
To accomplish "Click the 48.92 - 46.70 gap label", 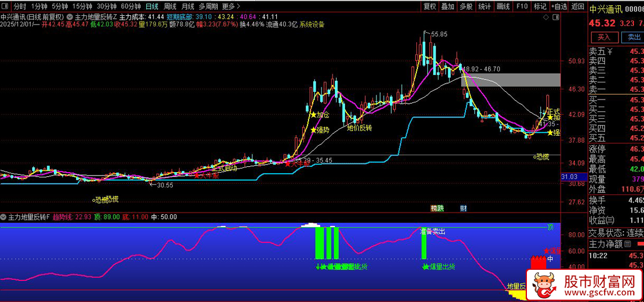I will (481, 69).
